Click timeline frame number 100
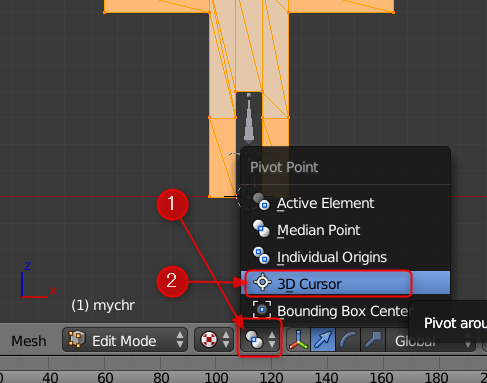487x383 pixels. (x=216, y=378)
